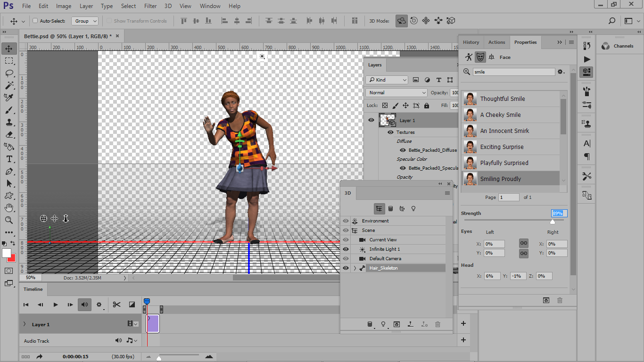Image resolution: width=644 pixels, height=362 pixels.
Task: Click the Orbit 3D camera mode icon
Action: tap(401, 21)
